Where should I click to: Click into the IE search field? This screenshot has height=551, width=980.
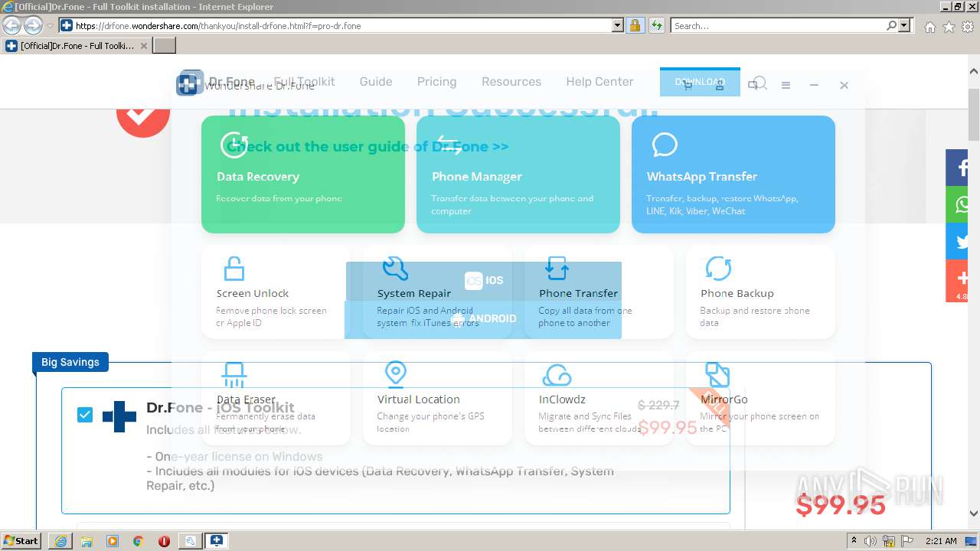[778, 25]
